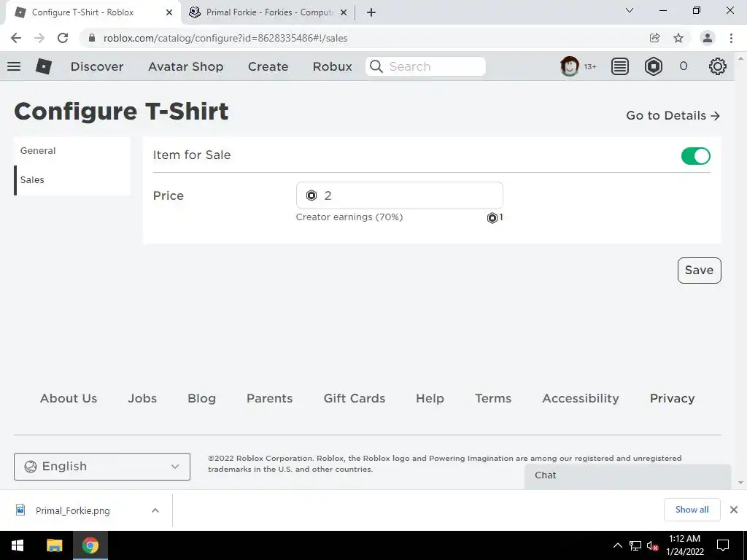The height and width of the screenshot is (560, 747).
Task: Open the Discover menu
Action: pyautogui.click(x=97, y=66)
